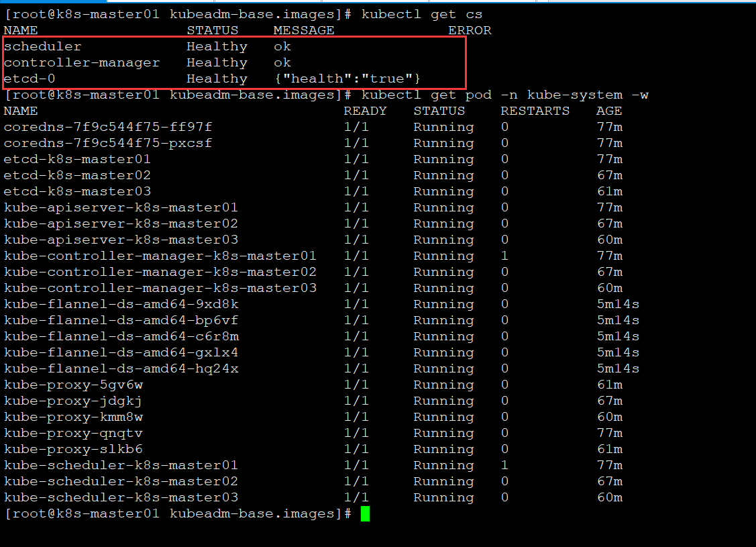Click Running status of kube-proxy-5gv6w

[443, 385]
